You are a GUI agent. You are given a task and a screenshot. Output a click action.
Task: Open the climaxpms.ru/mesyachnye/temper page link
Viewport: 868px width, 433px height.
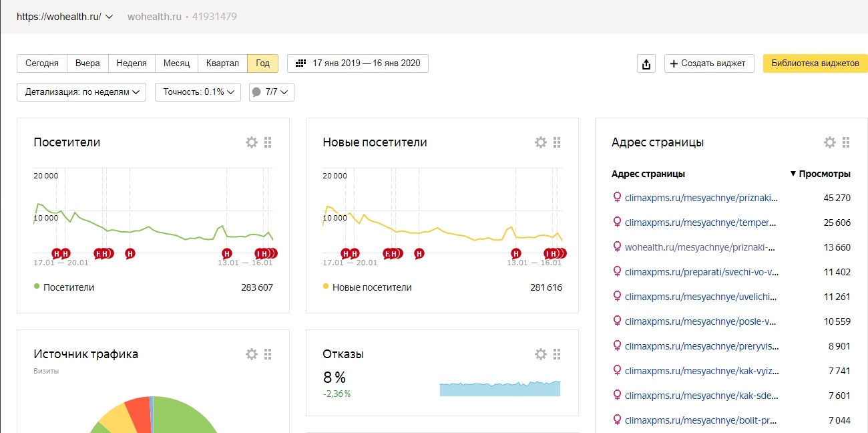click(702, 223)
